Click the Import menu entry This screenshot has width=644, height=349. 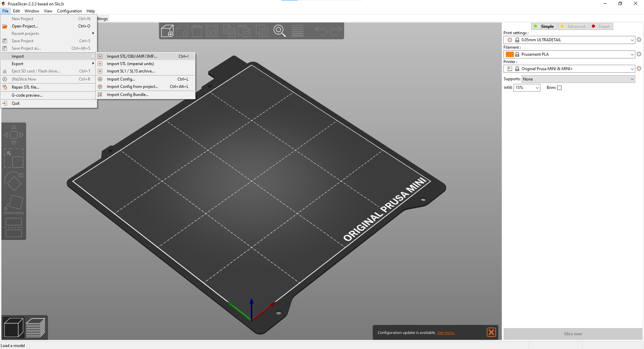(x=48, y=56)
